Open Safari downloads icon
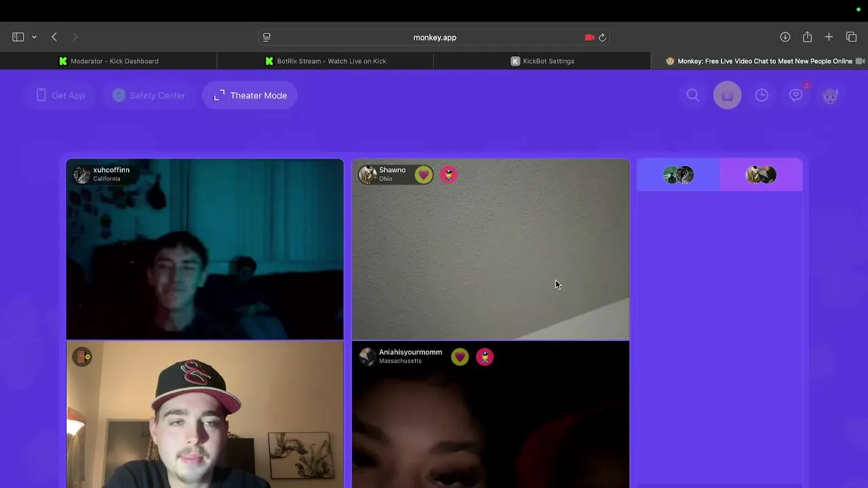The width and height of the screenshot is (868, 488). pos(785,37)
